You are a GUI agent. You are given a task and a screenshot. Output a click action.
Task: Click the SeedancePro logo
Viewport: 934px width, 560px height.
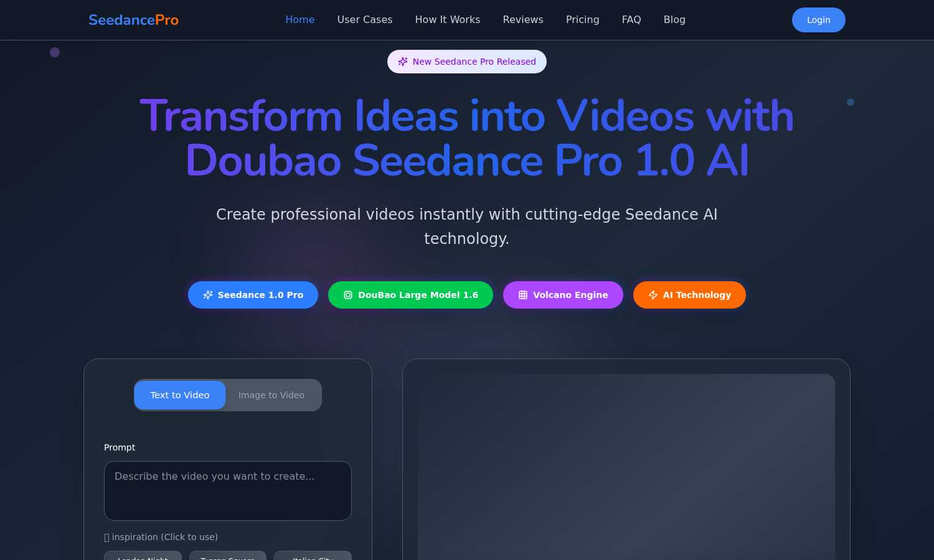click(x=133, y=20)
